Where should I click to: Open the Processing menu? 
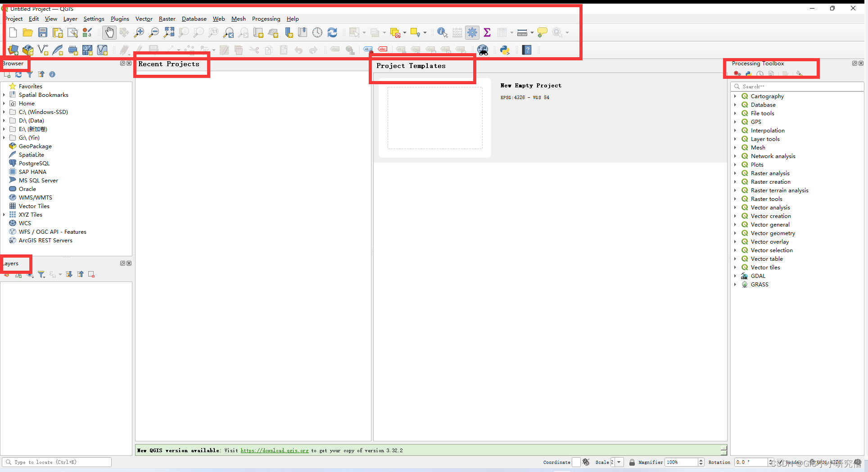[x=266, y=19]
